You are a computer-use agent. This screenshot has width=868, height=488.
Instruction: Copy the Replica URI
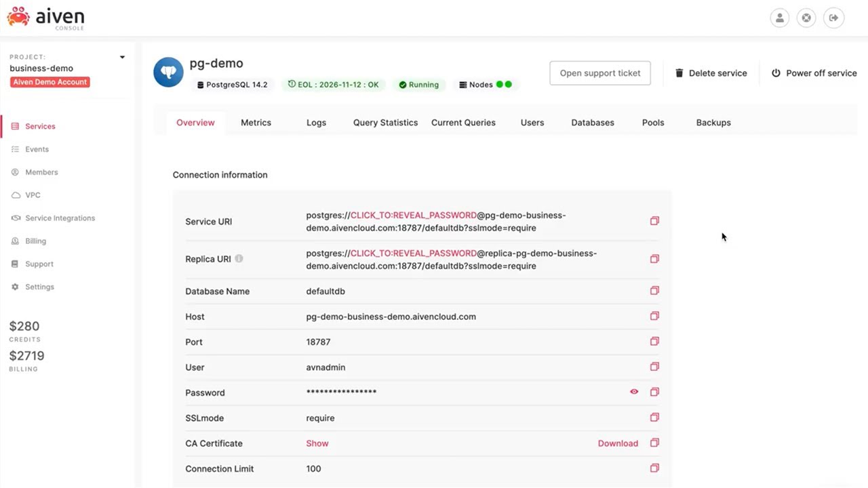(x=654, y=259)
